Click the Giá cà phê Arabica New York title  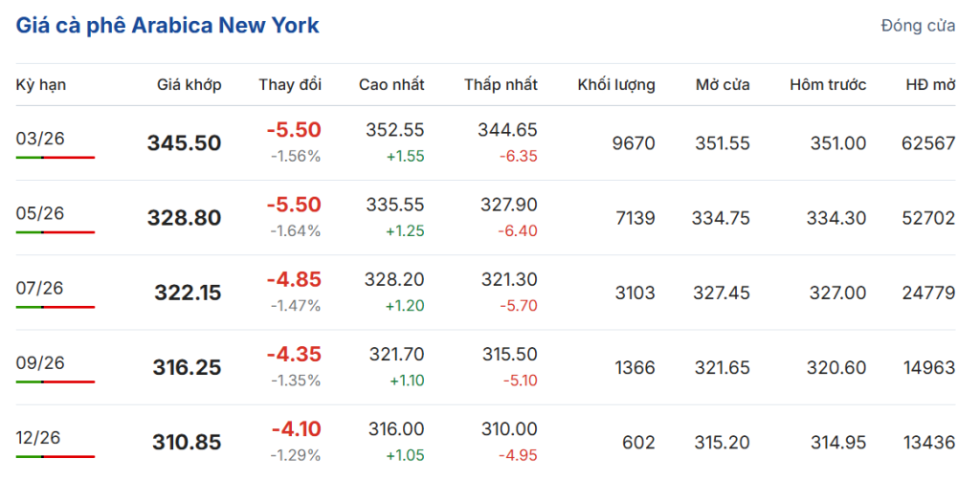click(x=167, y=26)
